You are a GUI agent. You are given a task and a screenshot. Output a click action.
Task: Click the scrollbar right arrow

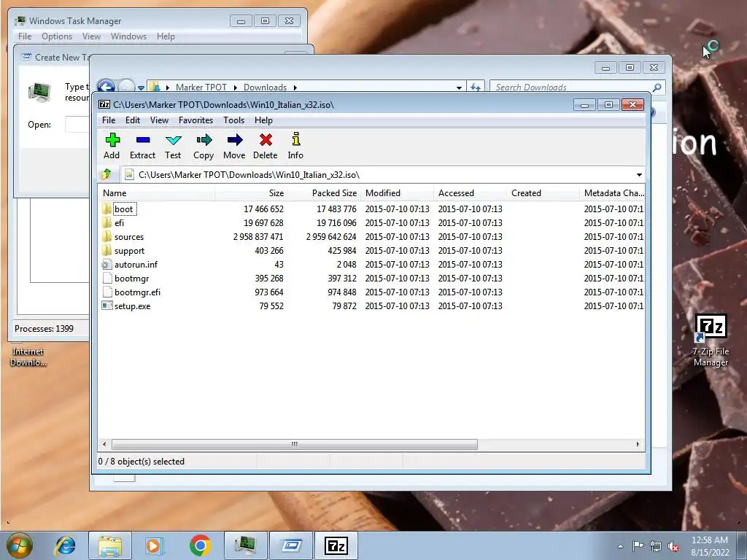[638, 444]
